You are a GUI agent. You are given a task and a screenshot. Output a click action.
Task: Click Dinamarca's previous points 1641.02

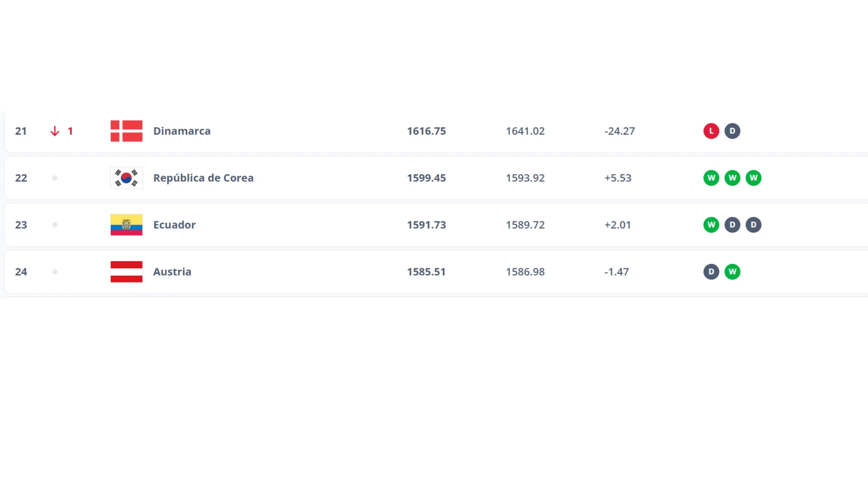(x=525, y=131)
